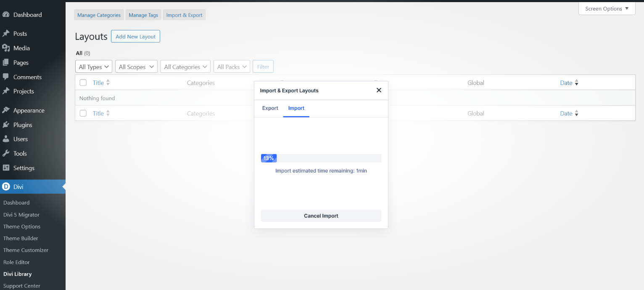Click the Projects pin icon
This screenshot has height=290, width=644.
(x=6, y=91)
